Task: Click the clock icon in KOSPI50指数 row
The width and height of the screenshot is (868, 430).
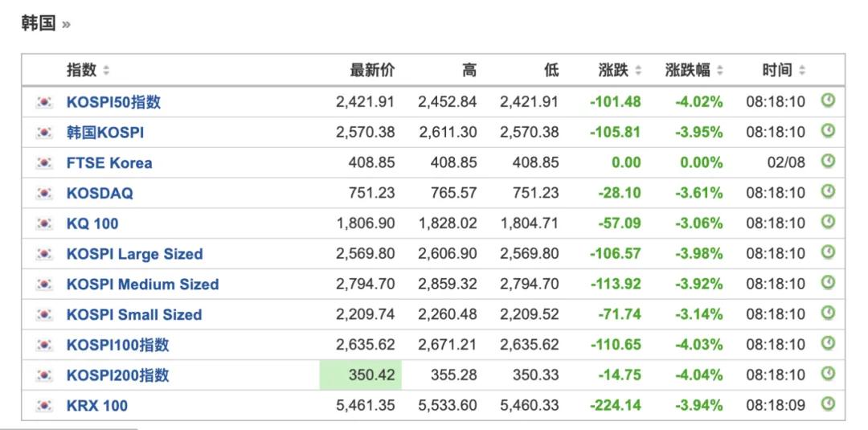Action: 828,101
